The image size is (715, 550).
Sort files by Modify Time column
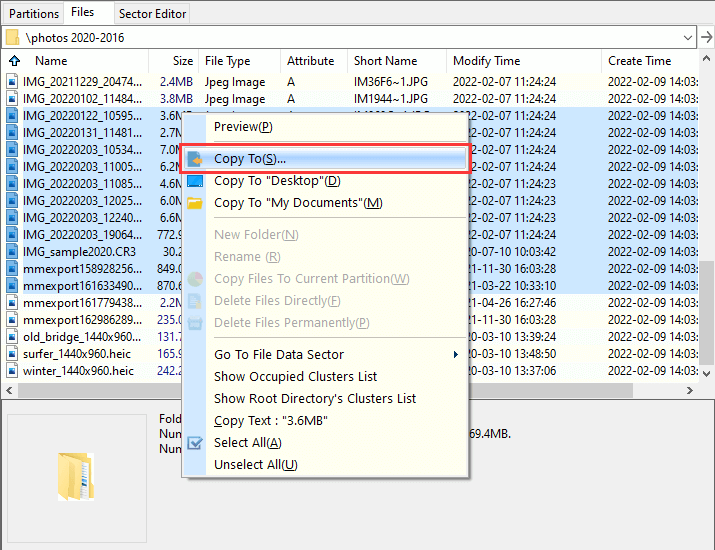click(486, 61)
